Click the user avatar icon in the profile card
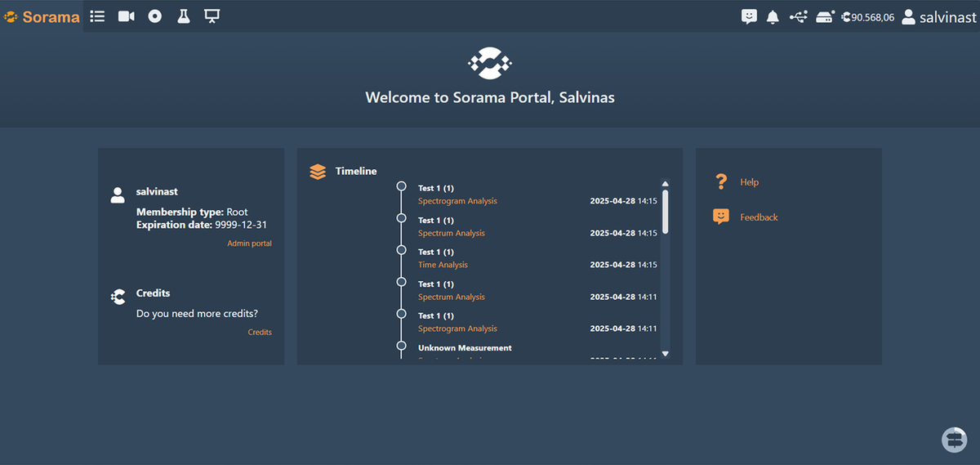Image resolution: width=980 pixels, height=465 pixels. point(118,194)
